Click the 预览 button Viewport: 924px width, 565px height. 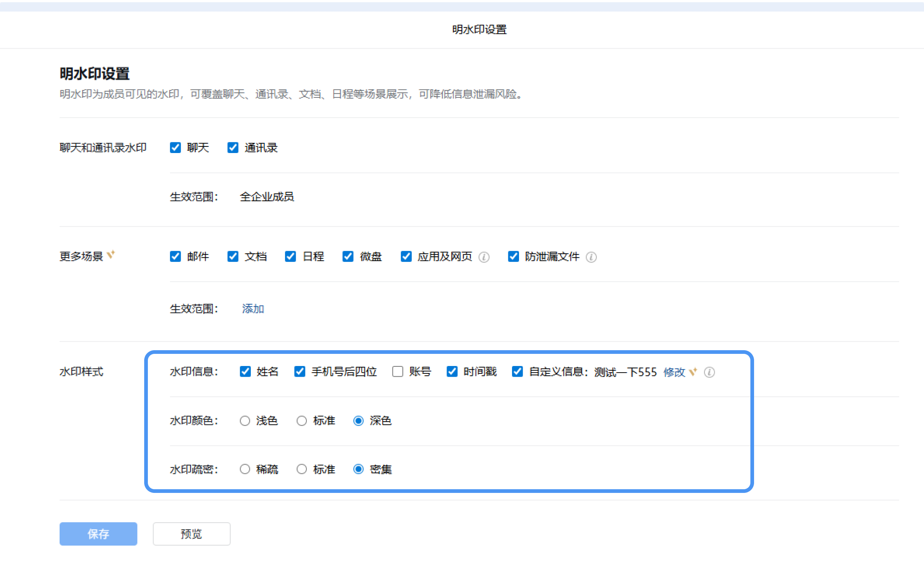click(192, 534)
